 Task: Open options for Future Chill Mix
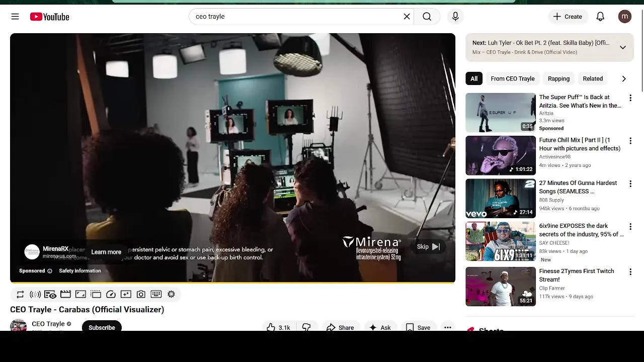point(630,141)
